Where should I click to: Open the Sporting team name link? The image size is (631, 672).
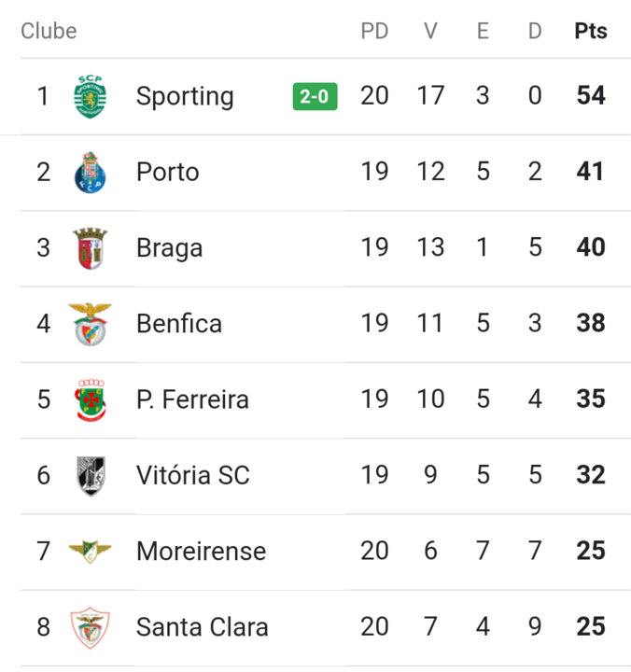tap(185, 96)
